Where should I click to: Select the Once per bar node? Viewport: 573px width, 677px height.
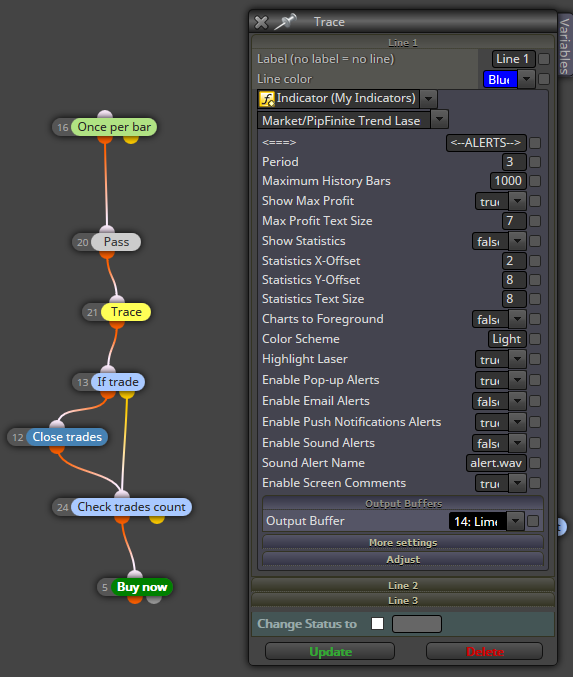tap(114, 127)
